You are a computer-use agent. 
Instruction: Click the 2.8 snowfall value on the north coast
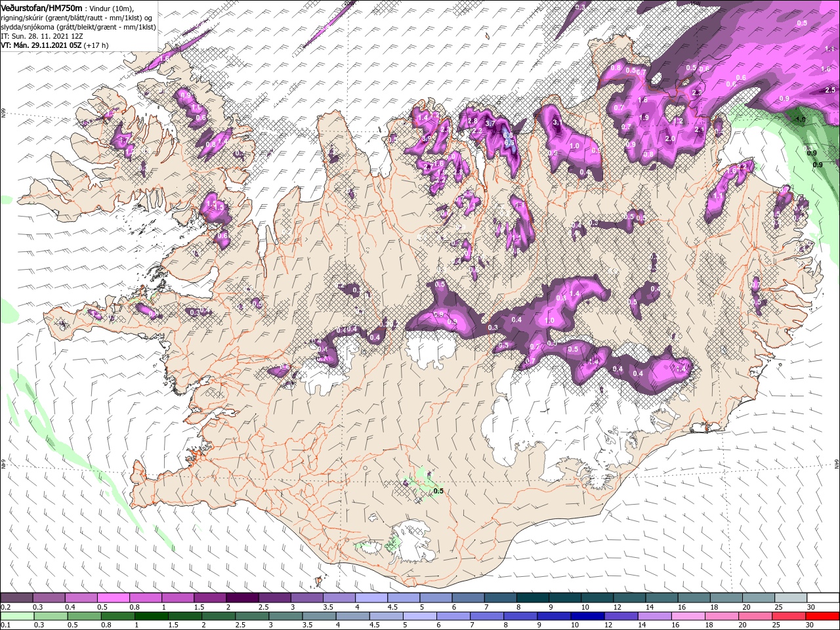[472, 121]
